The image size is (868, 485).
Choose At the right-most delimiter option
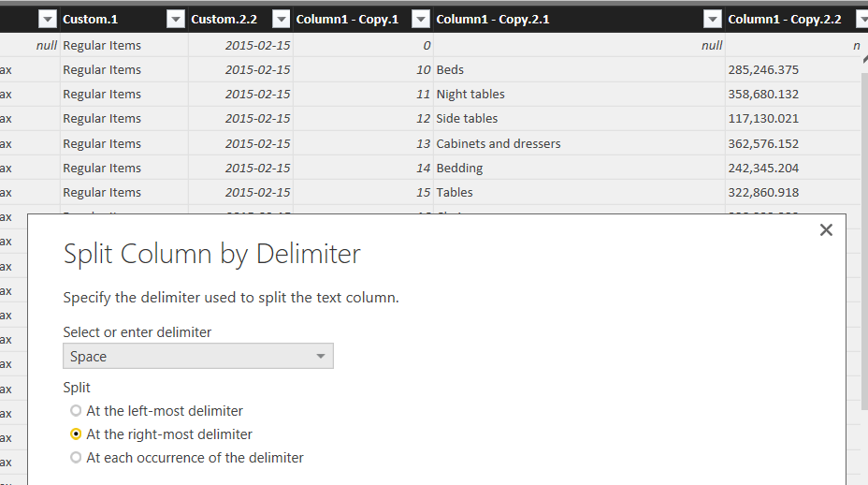point(77,434)
